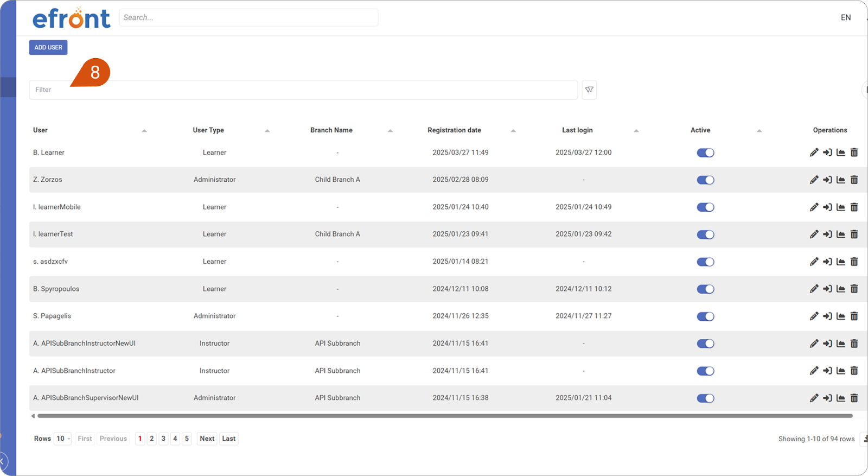Sort by the Registration date column arrow
Viewport: 868px width, 476px height.
tap(513, 130)
